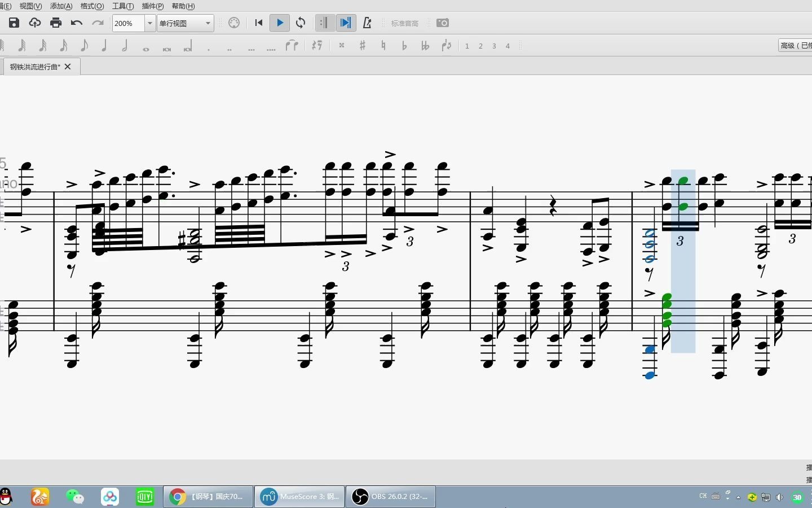This screenshot has width=812, height=508.
Task: Undo the last action
Action: pos(77,23)
